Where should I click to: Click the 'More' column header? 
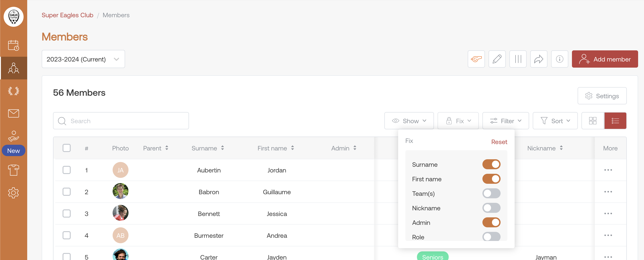pos(610,148)
